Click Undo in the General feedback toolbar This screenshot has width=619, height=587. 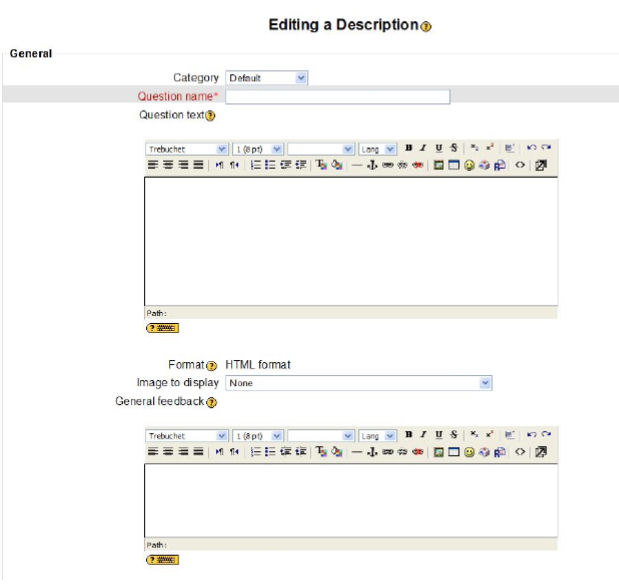532,436
